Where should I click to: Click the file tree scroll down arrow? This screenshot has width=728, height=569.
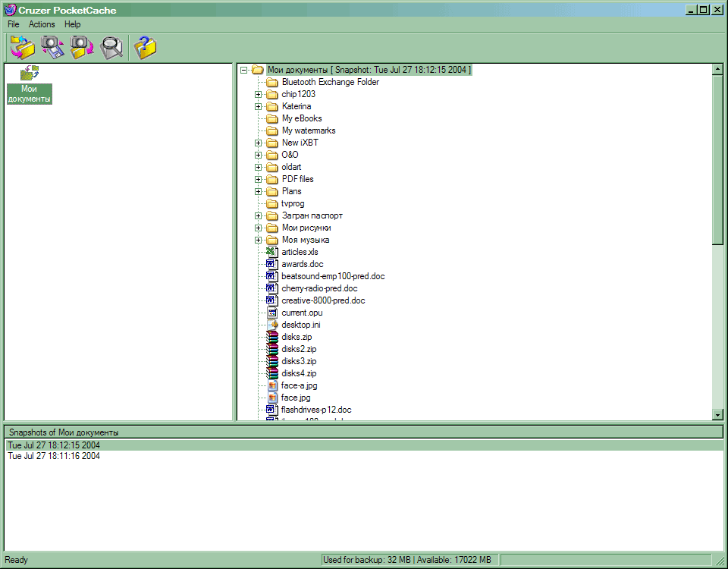717,414
